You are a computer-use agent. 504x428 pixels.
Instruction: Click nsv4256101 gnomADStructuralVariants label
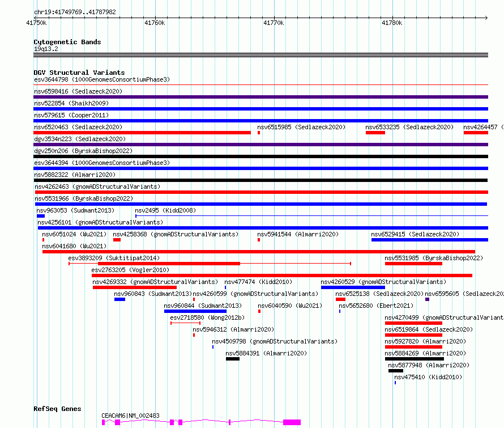(x=100, y=222)
